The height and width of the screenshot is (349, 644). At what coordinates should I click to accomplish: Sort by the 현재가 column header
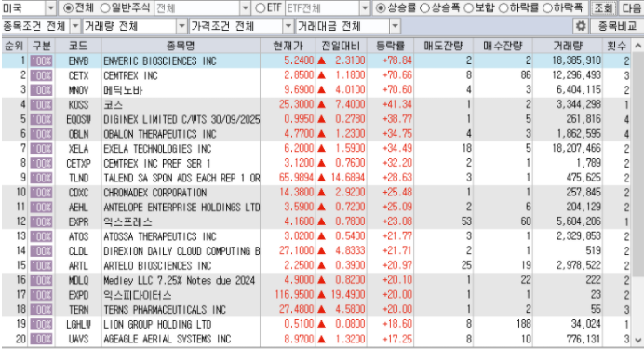tap(288, 46)
